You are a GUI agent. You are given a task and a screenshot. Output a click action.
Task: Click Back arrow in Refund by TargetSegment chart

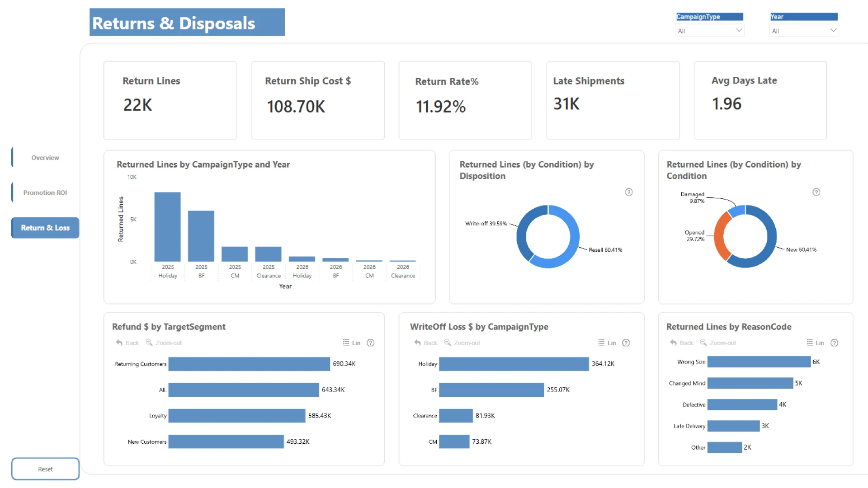point(119,343)
